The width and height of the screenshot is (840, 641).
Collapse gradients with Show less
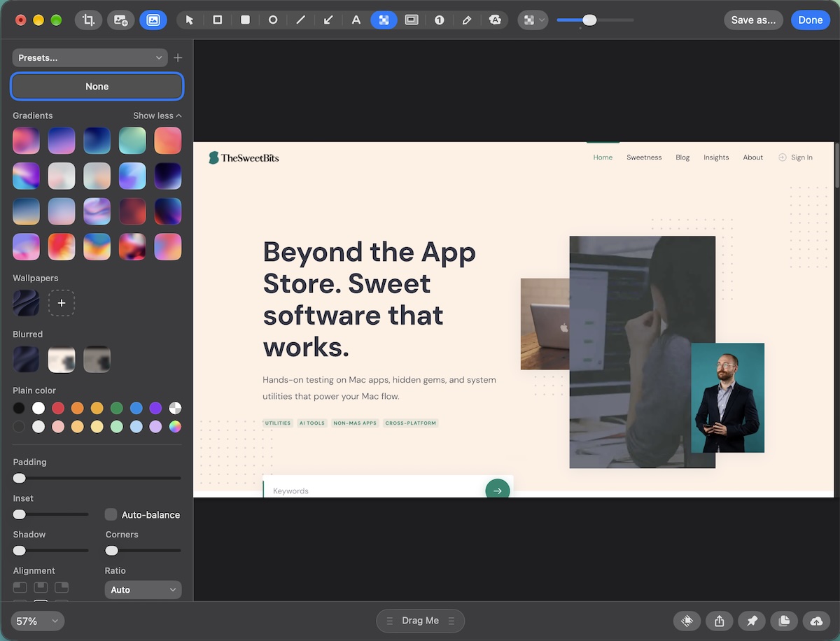[x=157, y=115]
